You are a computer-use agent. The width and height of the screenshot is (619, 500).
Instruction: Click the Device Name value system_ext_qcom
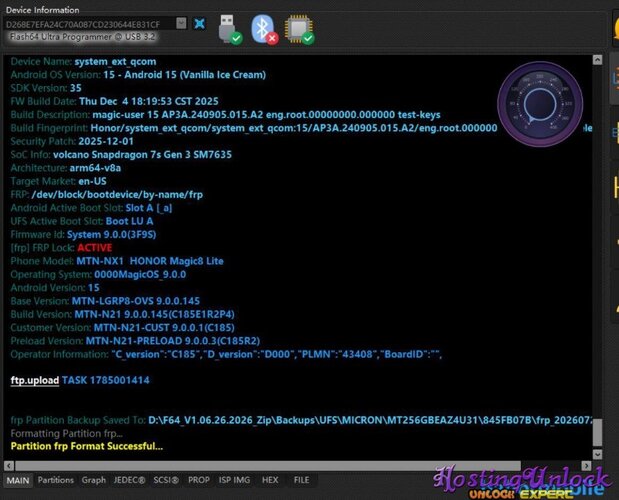click(115, 62)
